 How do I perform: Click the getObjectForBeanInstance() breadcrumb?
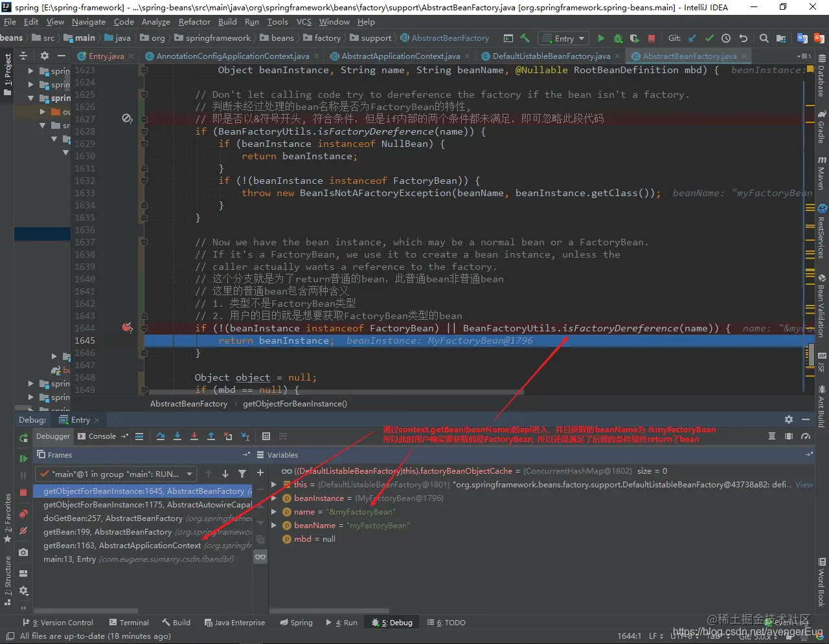[295, 403]
